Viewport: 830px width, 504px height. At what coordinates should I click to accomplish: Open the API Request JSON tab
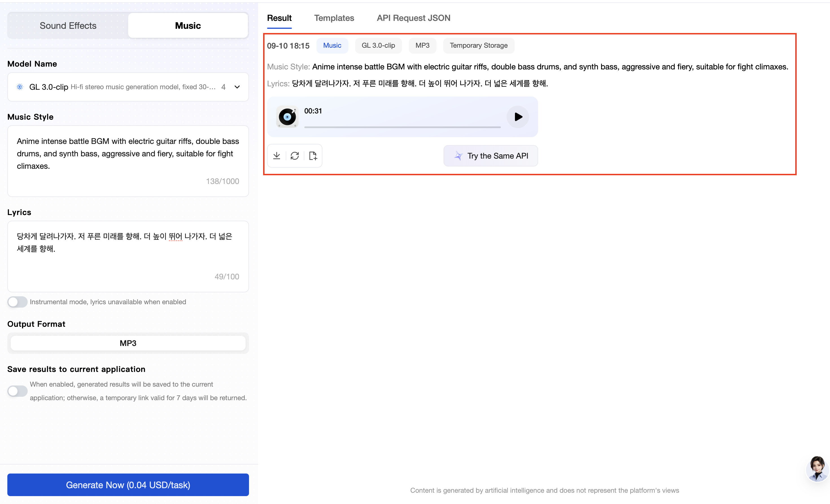pos(413,18)
